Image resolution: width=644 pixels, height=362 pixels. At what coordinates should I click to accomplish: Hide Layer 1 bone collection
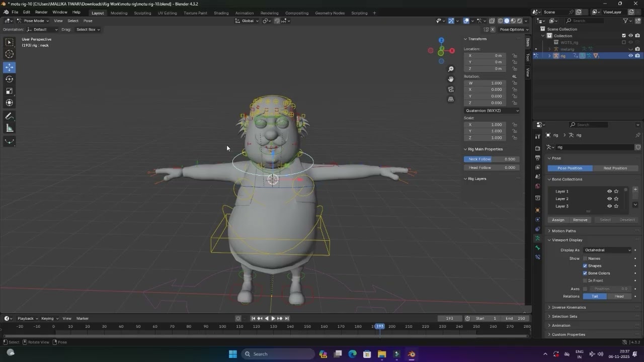609,192
